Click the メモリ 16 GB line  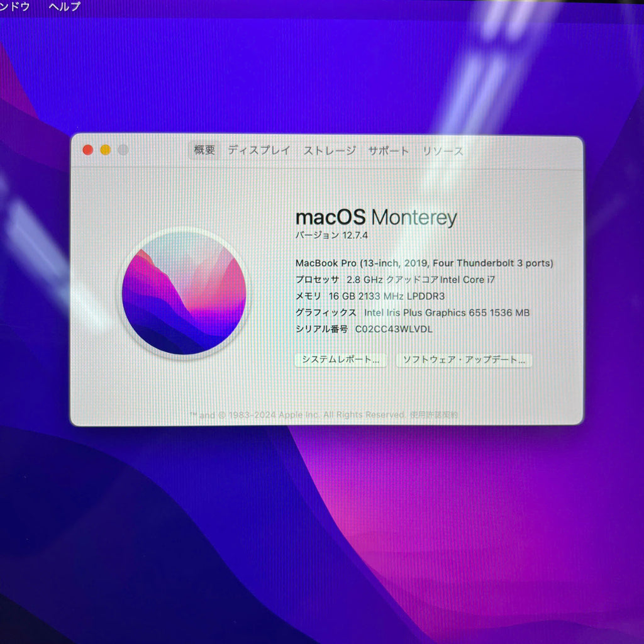click(x=370, y=296)
